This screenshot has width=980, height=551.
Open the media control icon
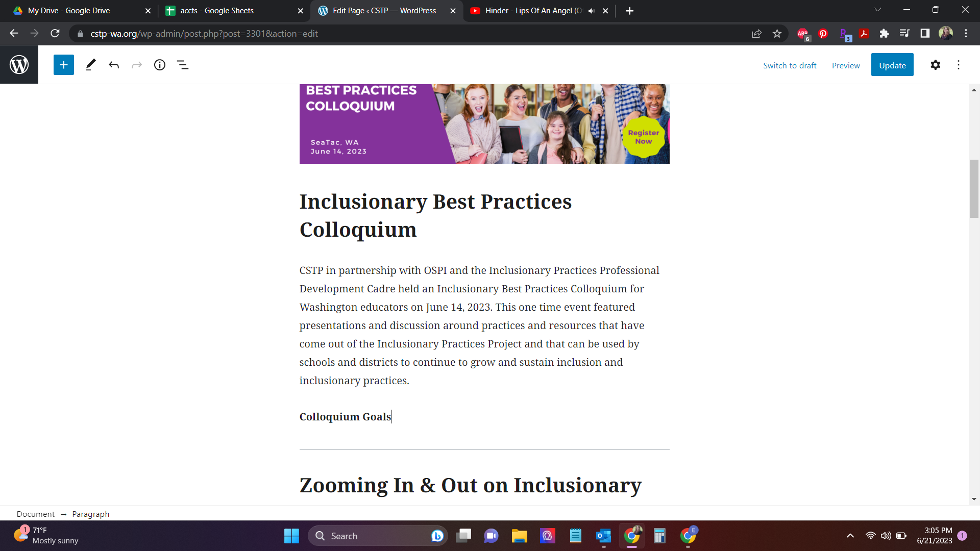click(904, 34)
